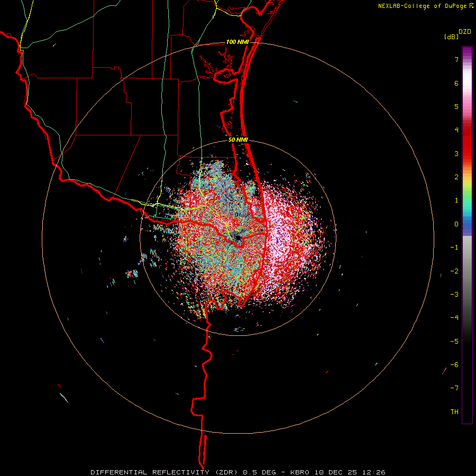
Task: Click the 100 NMI range ring label
Action: [237, 42]
